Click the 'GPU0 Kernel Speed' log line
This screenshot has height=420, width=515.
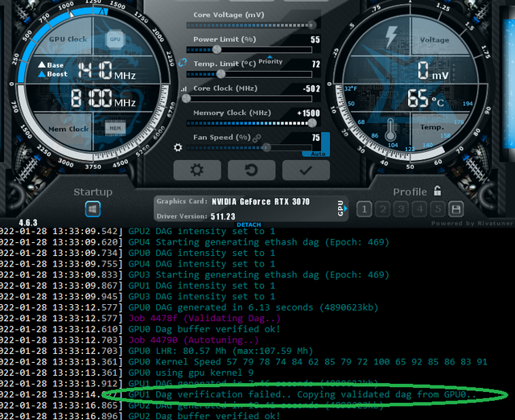pos(307,362)
